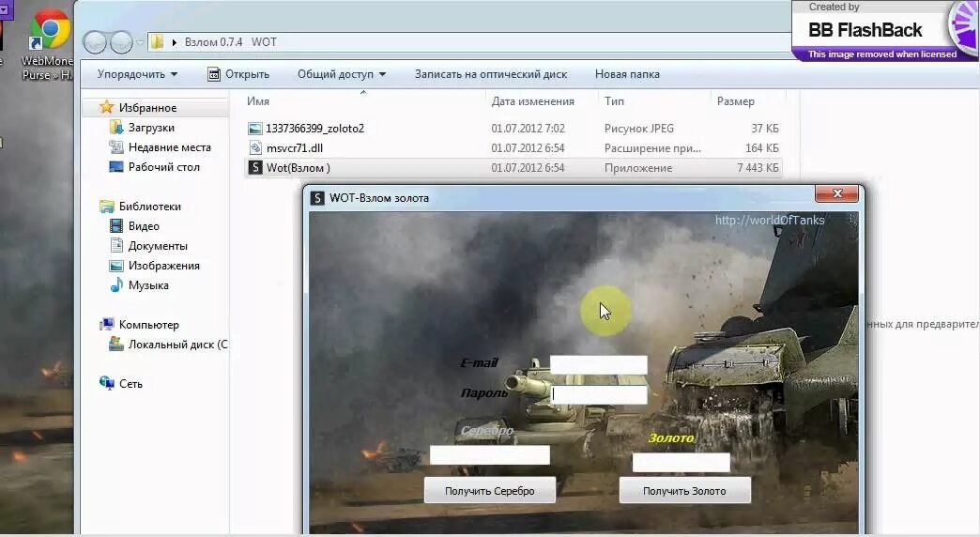Click the S icon in WOT-Взлом title bar

[x=317, y=198]
